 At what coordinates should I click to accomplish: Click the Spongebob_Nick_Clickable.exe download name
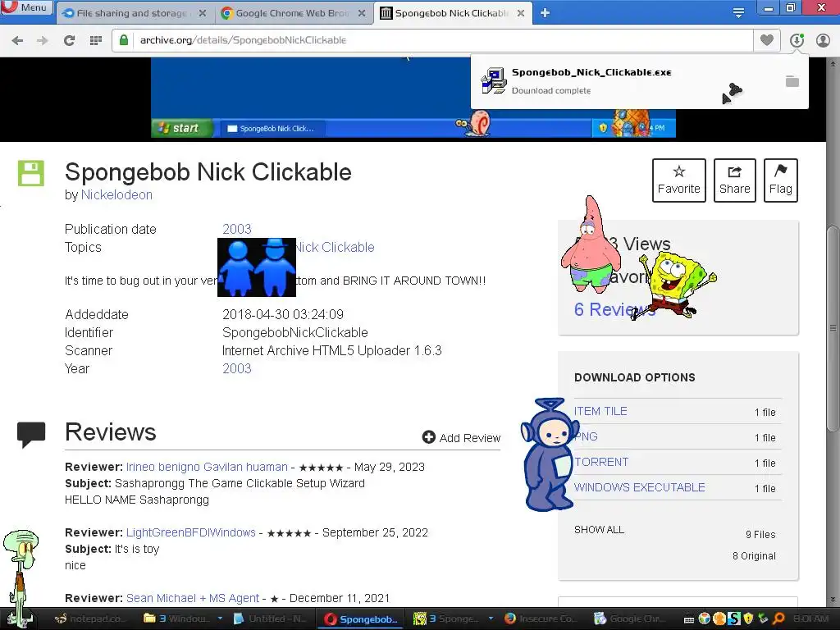(x=591, y=72)
